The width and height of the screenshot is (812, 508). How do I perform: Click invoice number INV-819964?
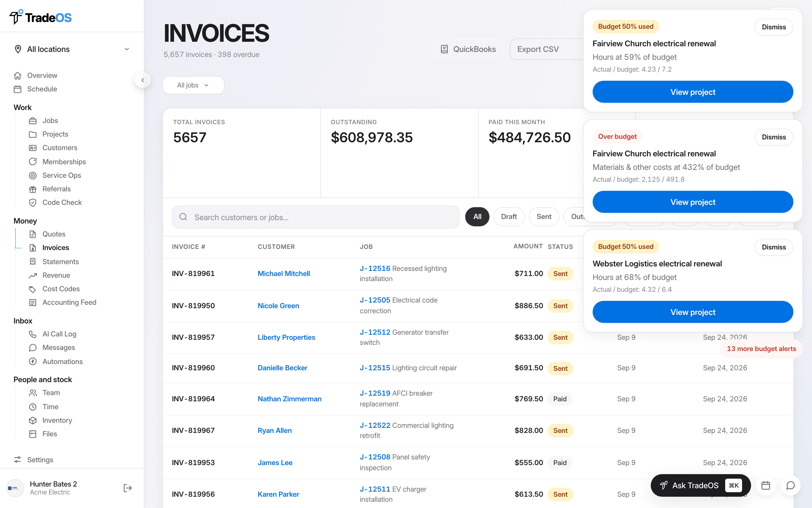pos(193,399)
